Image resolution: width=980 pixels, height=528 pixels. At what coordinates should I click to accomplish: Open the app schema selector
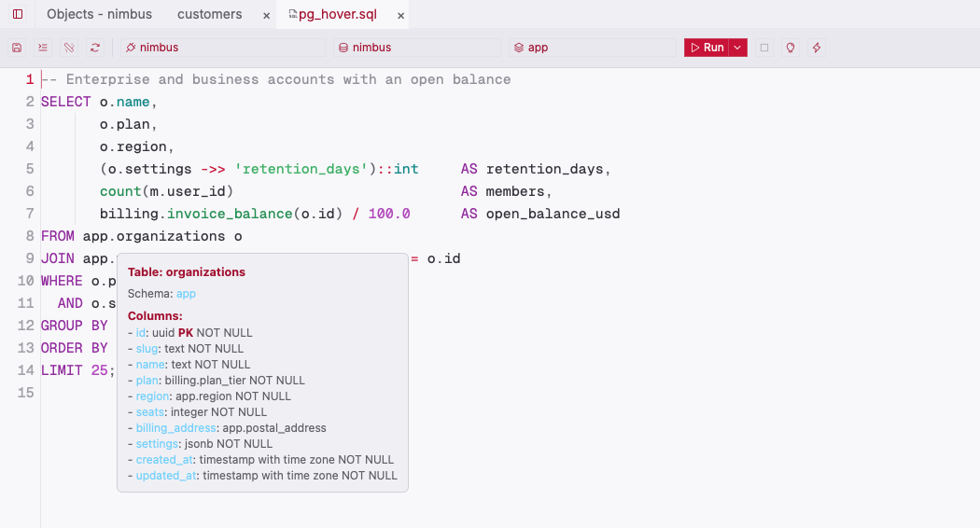coord(593,48)
